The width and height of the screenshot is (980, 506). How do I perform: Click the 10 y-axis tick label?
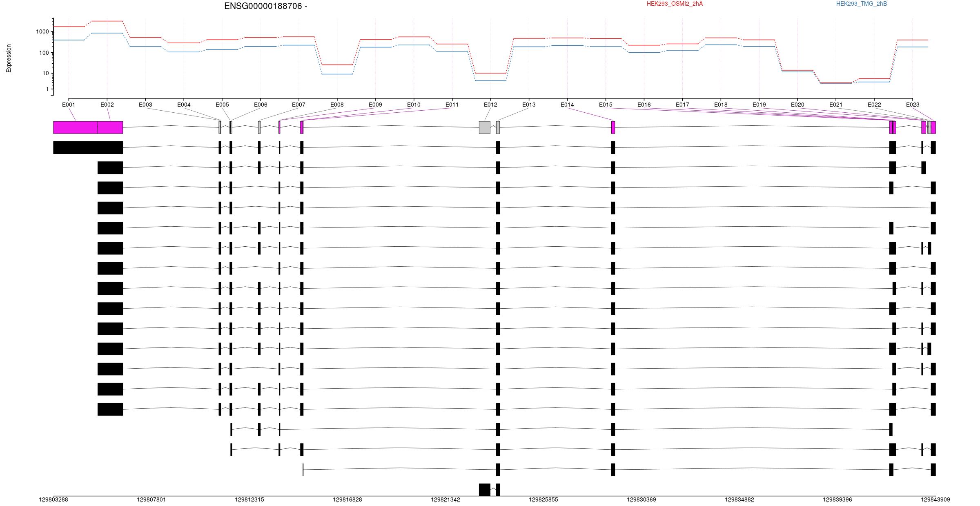46,74
